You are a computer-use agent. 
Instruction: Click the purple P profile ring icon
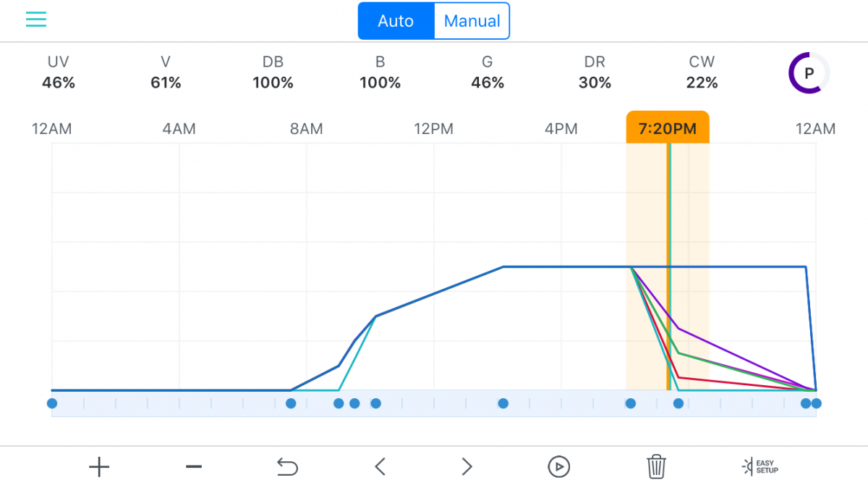pos(809,72)
